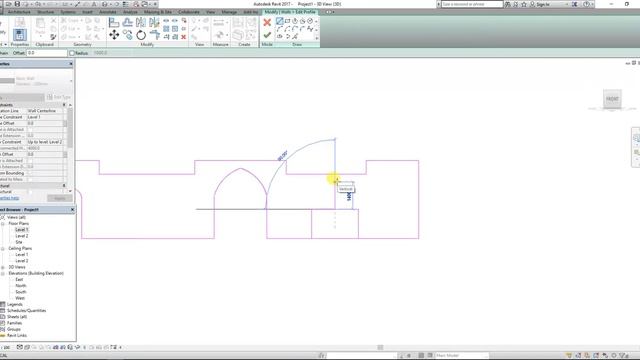The width and height of the screenshot is (640, 360).
Task: Enable the Radius checkbox in options bar
Action: [x=72, y=53]
